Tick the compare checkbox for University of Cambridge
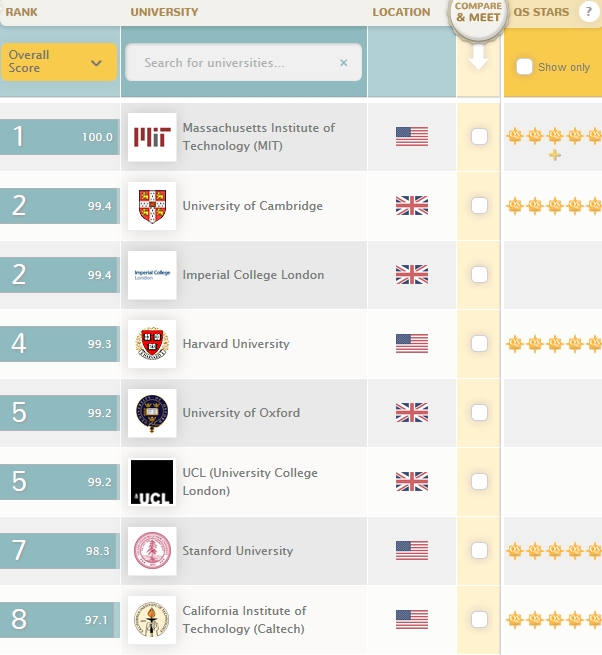 479,206
